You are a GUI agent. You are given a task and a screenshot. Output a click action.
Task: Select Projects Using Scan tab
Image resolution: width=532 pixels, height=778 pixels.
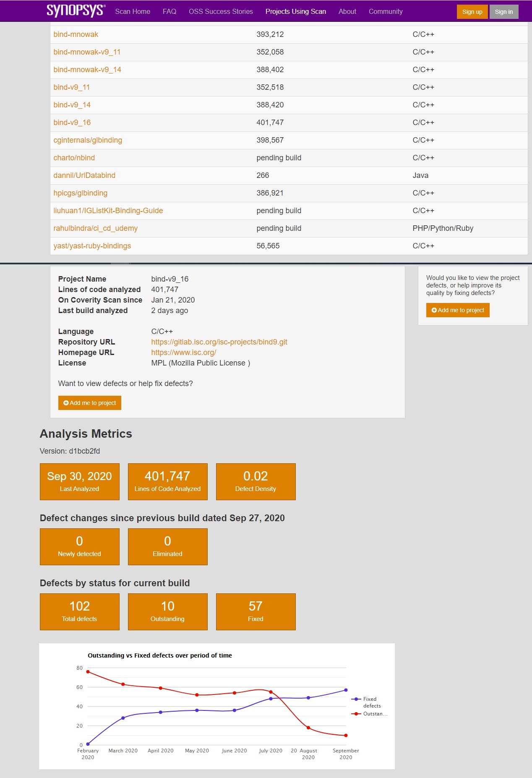click(x=296, y=11)
